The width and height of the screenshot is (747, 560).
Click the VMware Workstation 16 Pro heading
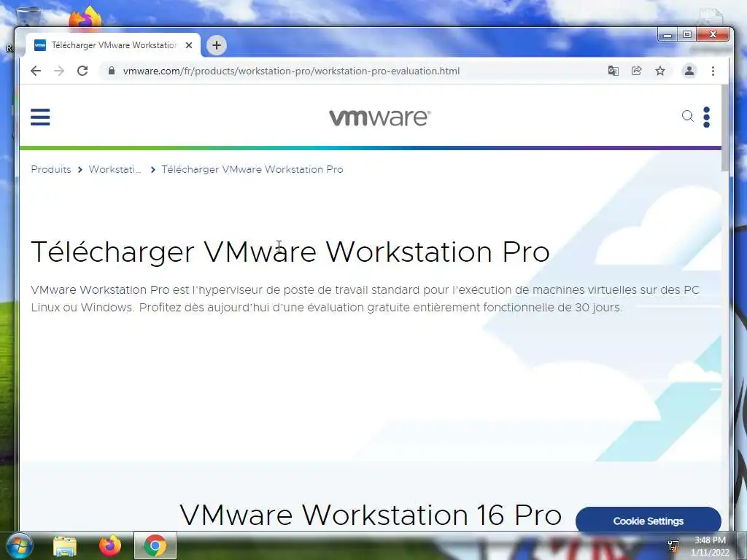pos(370,515)
